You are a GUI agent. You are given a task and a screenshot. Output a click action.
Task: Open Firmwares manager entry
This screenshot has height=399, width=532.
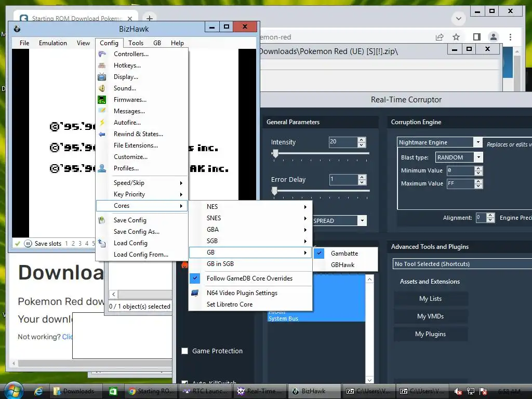[142, 100]
